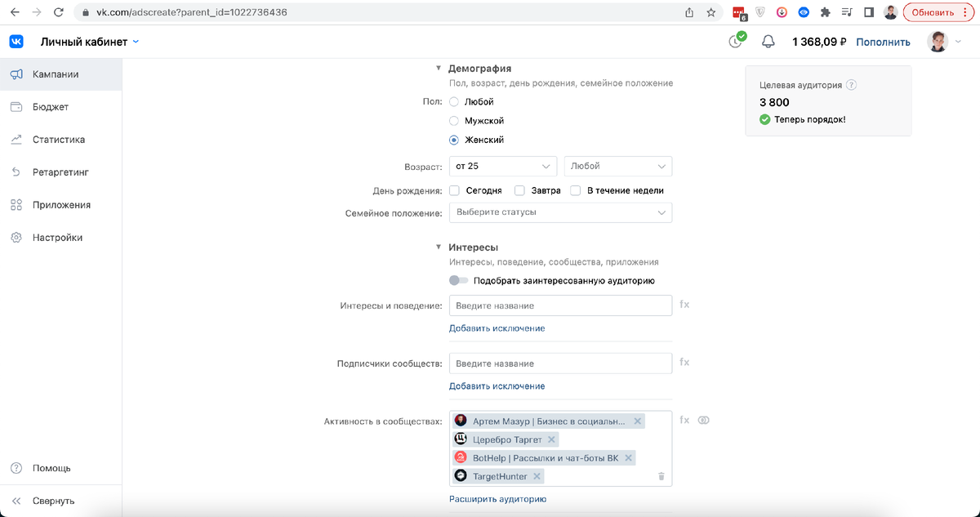The width and height of the screenshot is (980, 517).
Task: Collapse the Демография section
Action: pos(439,68)
